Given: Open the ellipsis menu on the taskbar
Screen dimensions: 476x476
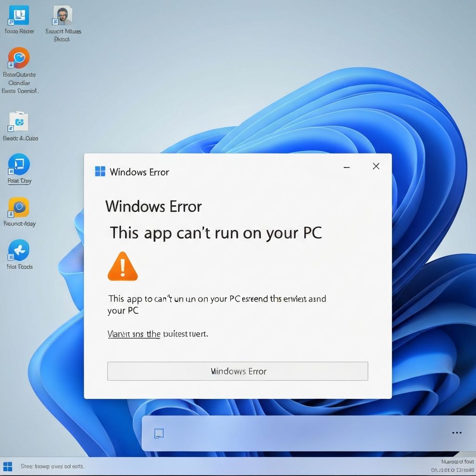Looking at the screenshot, I should (x=457, y=433).
